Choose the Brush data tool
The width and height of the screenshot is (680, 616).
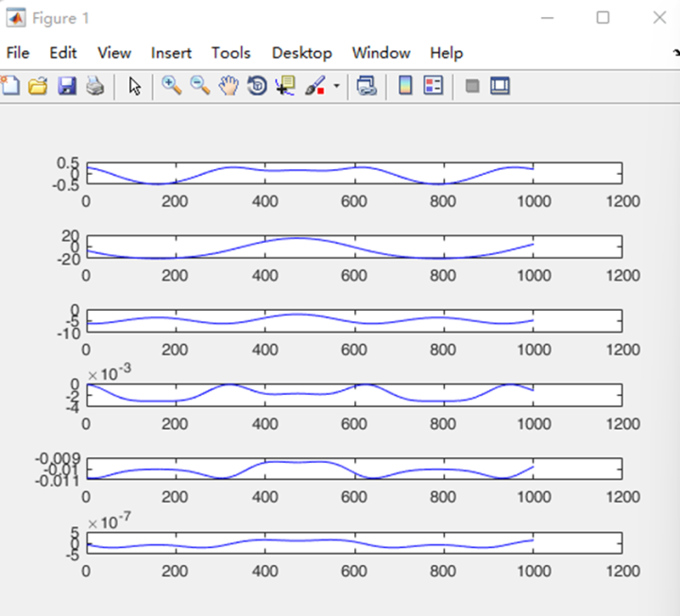(x=315, y=85)
